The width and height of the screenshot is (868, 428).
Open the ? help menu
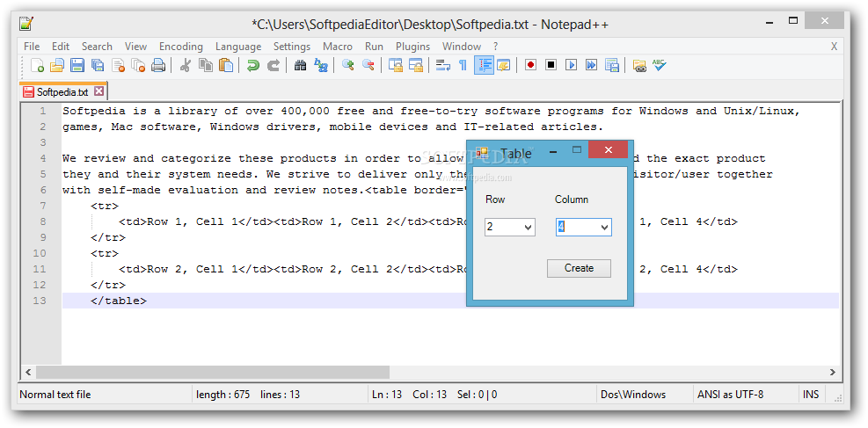pyautogui.click(x=495, y=47)
